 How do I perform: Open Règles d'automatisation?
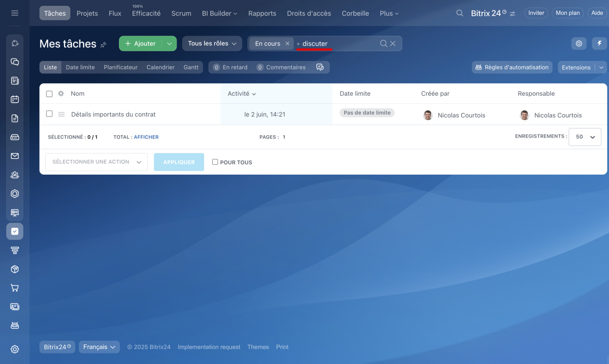point(512,67)
